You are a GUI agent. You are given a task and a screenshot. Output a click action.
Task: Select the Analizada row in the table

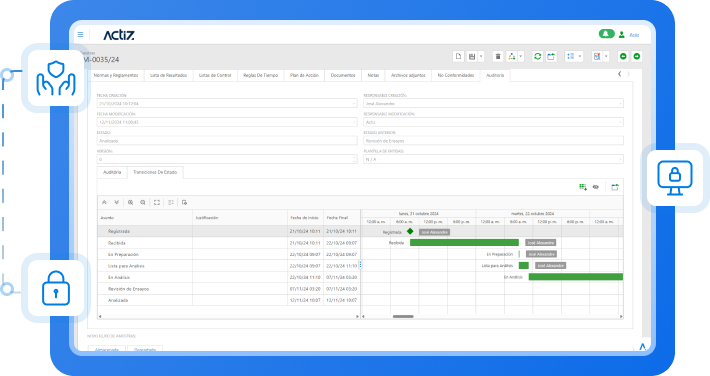pos(229,300)
